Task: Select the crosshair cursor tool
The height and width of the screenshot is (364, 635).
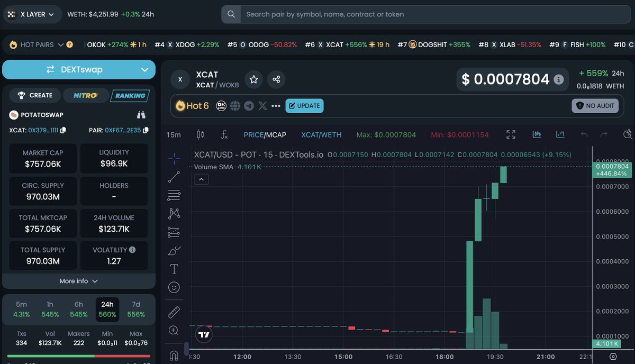Action: point(174,158)
